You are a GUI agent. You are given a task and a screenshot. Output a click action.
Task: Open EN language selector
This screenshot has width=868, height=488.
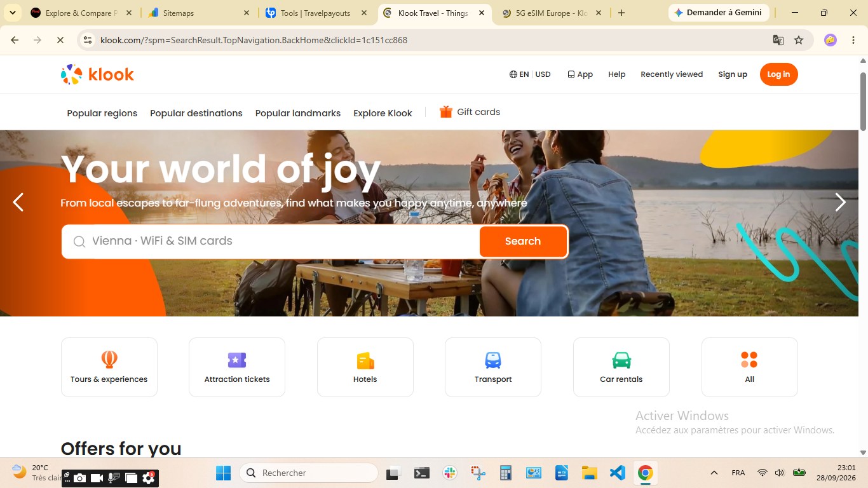click(x=519, y=74)
